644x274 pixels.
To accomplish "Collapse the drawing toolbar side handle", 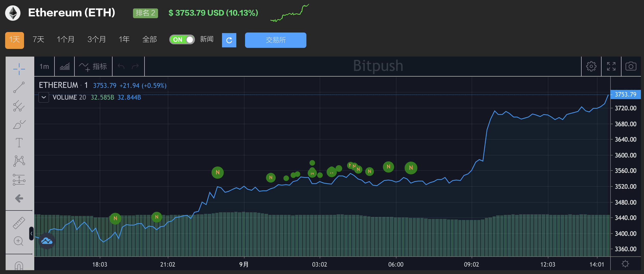I will (x=31, y=234).
